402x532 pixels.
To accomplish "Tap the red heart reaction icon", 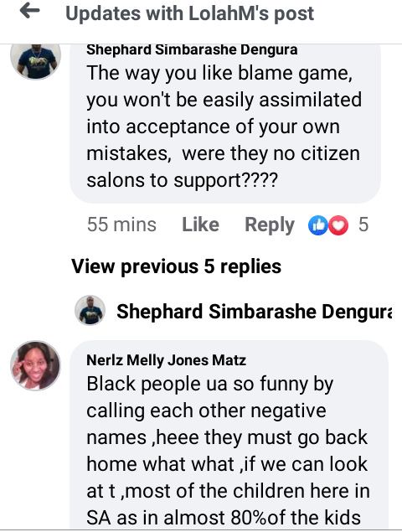I will [338, 225].
